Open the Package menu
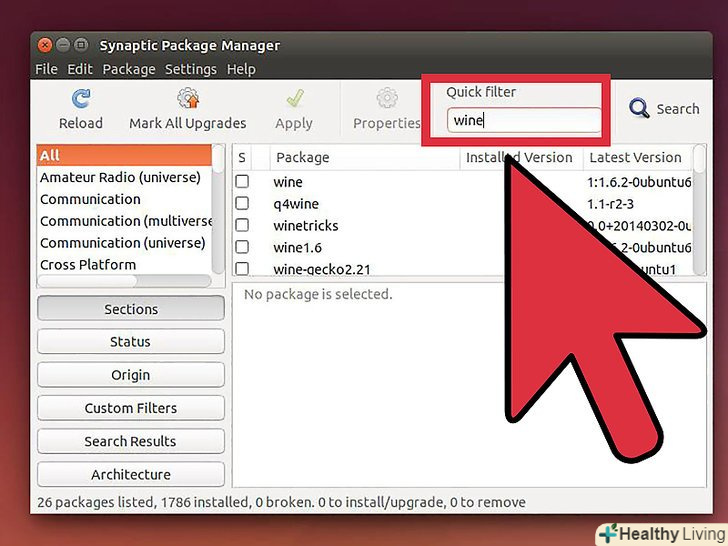728x546 pixels. (x=129, y=69)
